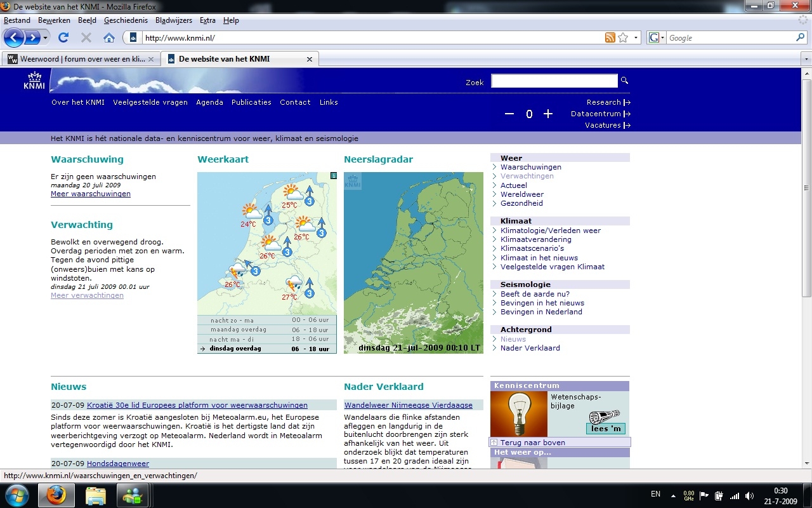Click the info icon on the Weerkaart
The height and width of the screenshot is (508, 812).
[x=333, y=176]
